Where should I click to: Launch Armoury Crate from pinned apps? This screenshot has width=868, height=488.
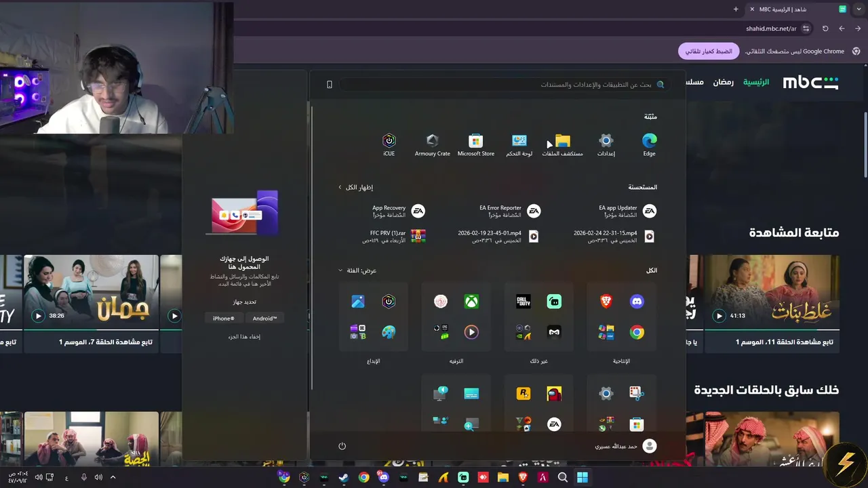pyautogui.click(x=432, y=144)
